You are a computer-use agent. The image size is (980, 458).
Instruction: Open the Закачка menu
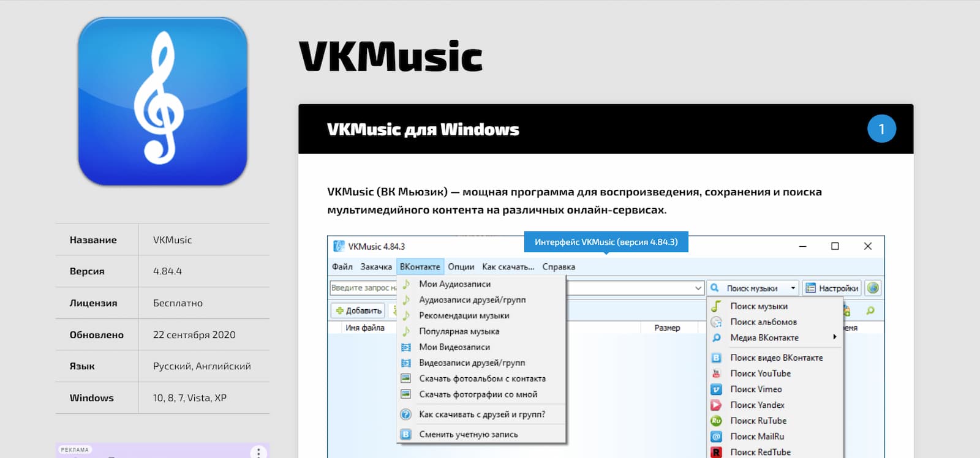376,267
